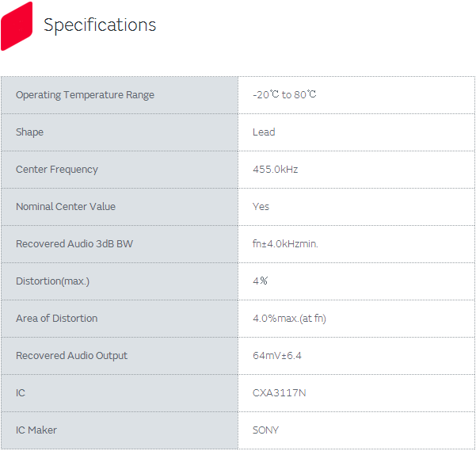Select the Distortion(max.) label

pos(52,281)
